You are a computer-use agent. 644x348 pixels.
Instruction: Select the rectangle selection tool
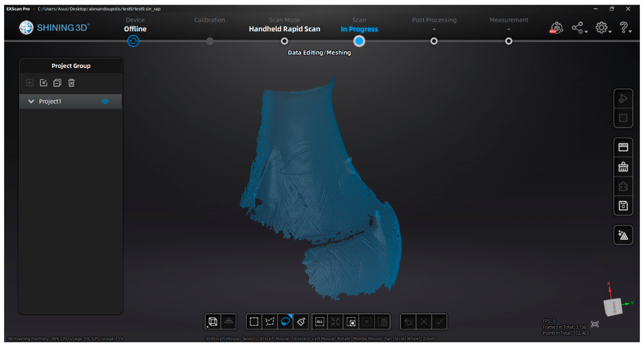point(254,321)
